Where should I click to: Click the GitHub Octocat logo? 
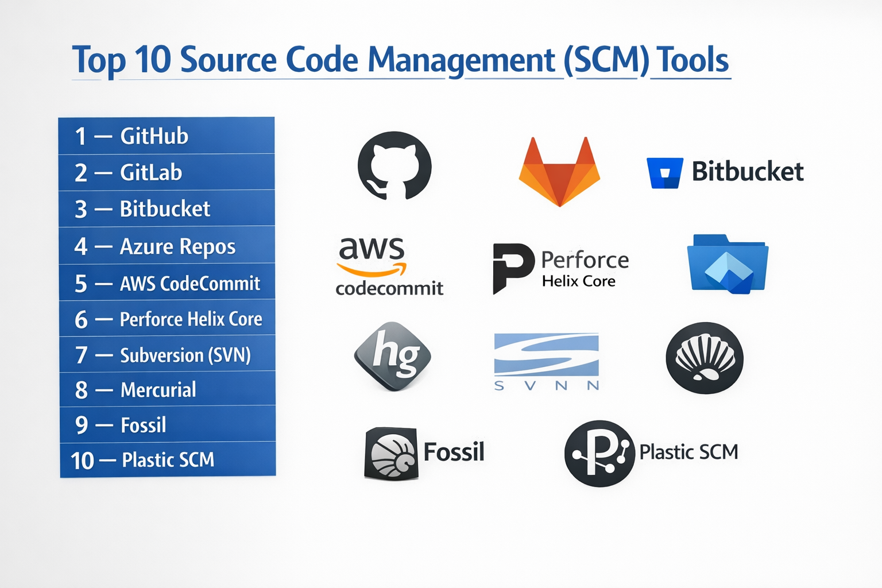pos(394,165)
